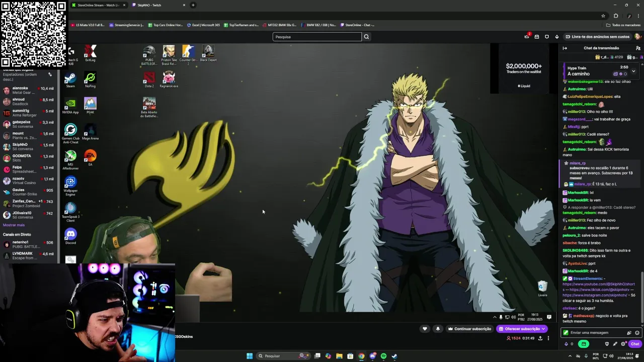Bookmark this page with the star icon
The width and height of the screenshot is (644, 362).
603,16
